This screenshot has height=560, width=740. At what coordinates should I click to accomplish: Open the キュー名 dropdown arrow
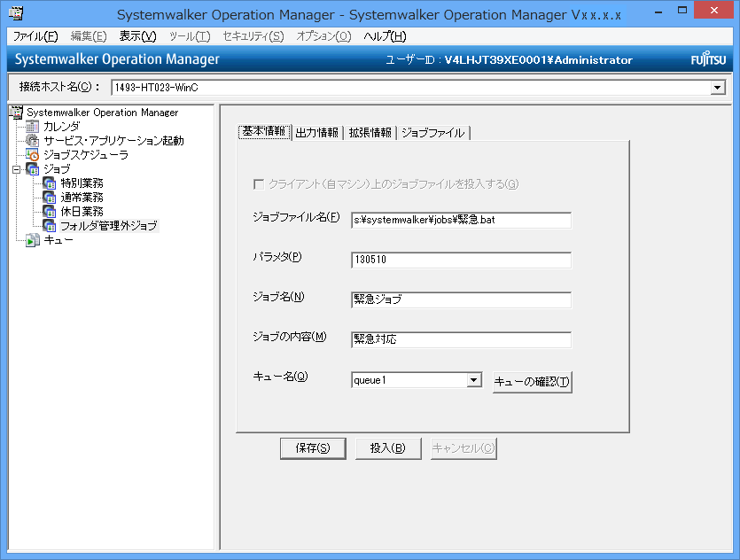pyautogui.click(x=474, y=380)
